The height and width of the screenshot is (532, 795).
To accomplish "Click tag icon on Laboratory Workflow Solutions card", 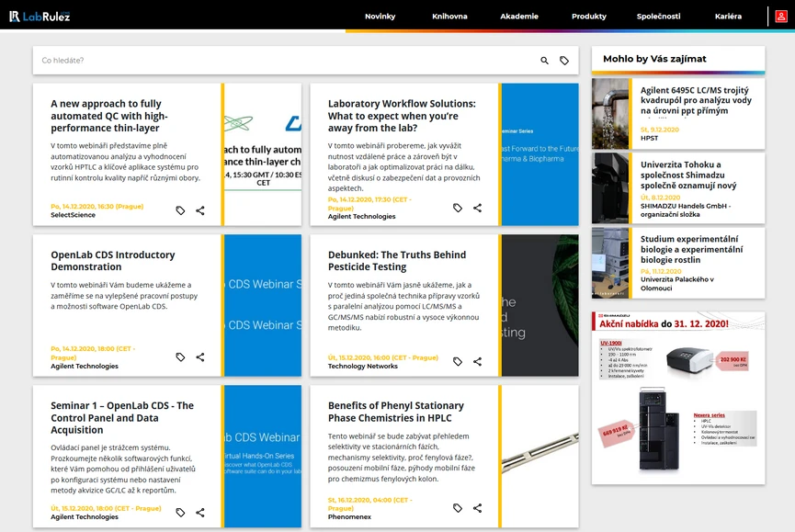I will (x=458, y=208).
